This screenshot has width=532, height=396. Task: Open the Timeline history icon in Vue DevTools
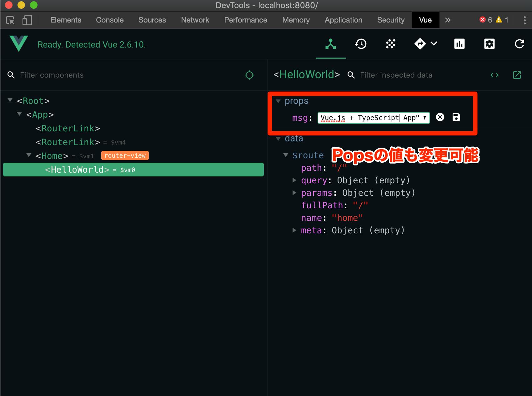pyautogui.click(x=361, y=44)
